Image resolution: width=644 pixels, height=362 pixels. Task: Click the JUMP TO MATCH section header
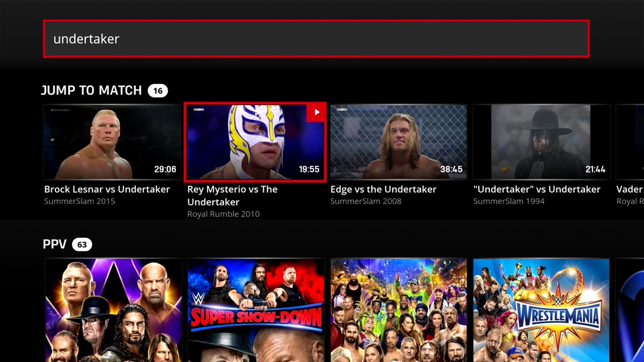point(92,90)
